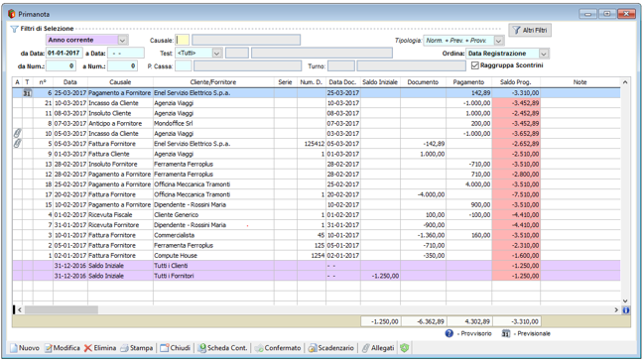Click the Chiudi button
This screenshot has height=362, width=644.
coord(176,348)
